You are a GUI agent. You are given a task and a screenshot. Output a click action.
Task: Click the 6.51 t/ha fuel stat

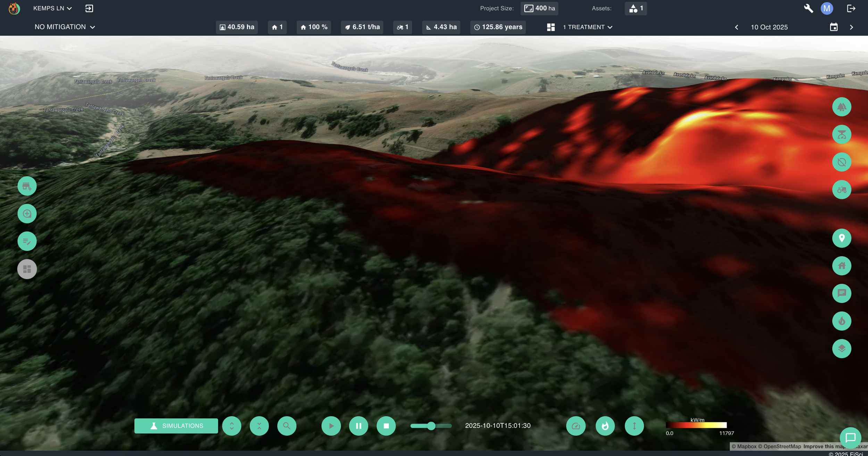point(362,27)
